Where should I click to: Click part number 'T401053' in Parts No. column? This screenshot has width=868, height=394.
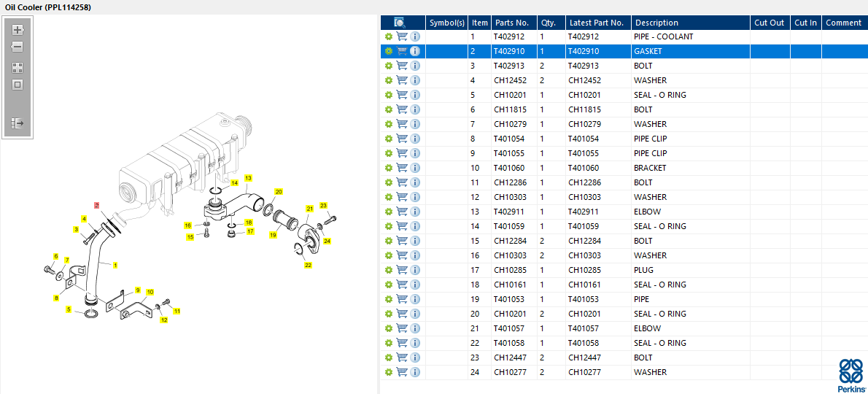pyautogui.click(x=509, y=299)
